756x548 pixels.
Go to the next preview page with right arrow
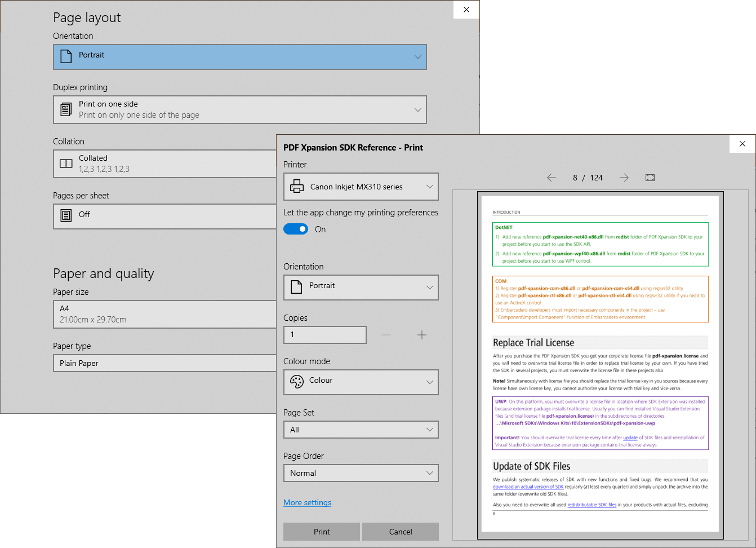coord(624,177)
